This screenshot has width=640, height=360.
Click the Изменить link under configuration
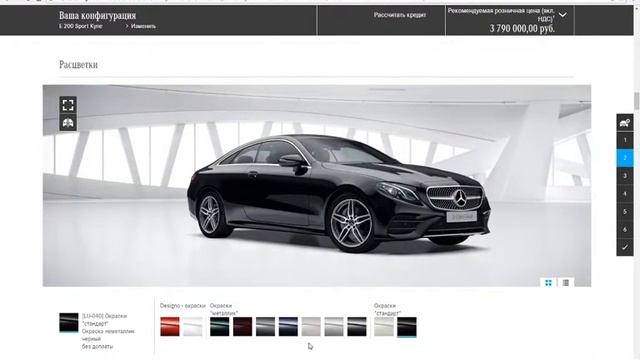click(x=140, y=26)
